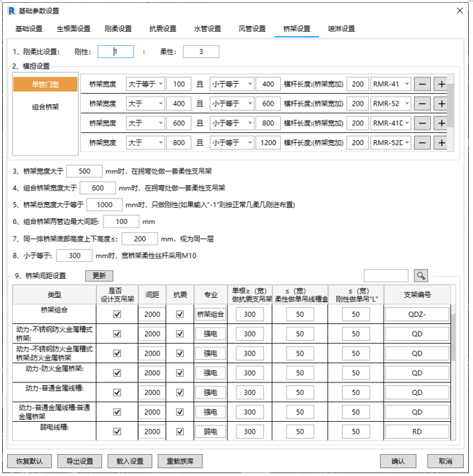
Task: Open the 小于等于 dropdown in the 800–1200 row
Action: 232,143
